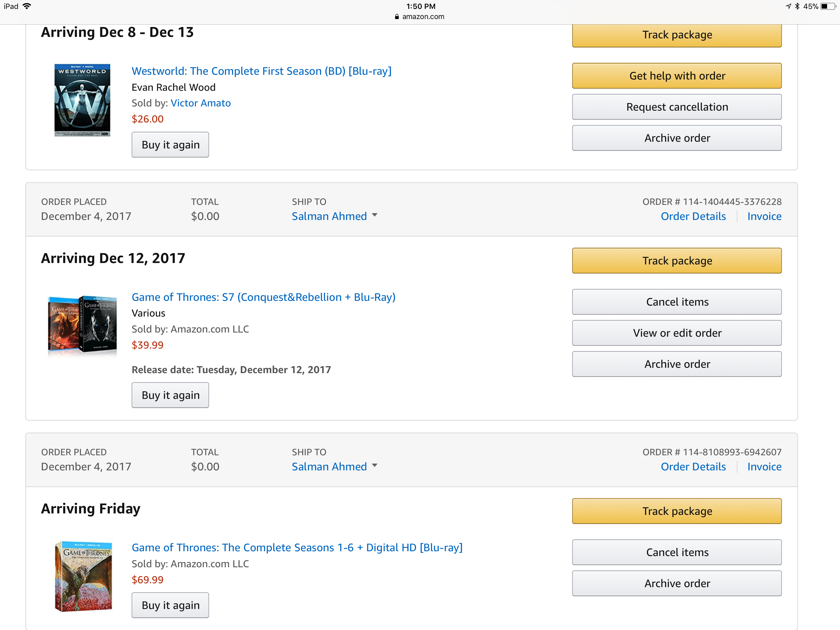
Task: Buy Game of Thrones Seasons 1-6 again
Action: 170,605
